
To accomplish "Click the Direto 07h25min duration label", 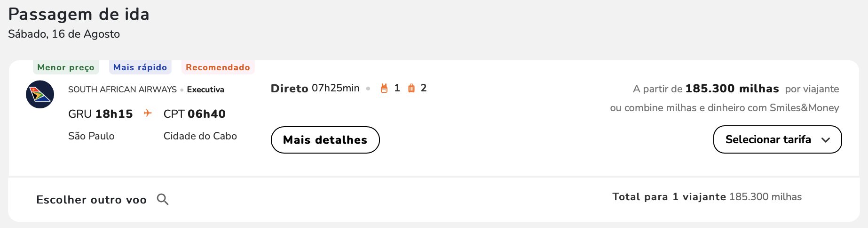I will pos(315,88).
